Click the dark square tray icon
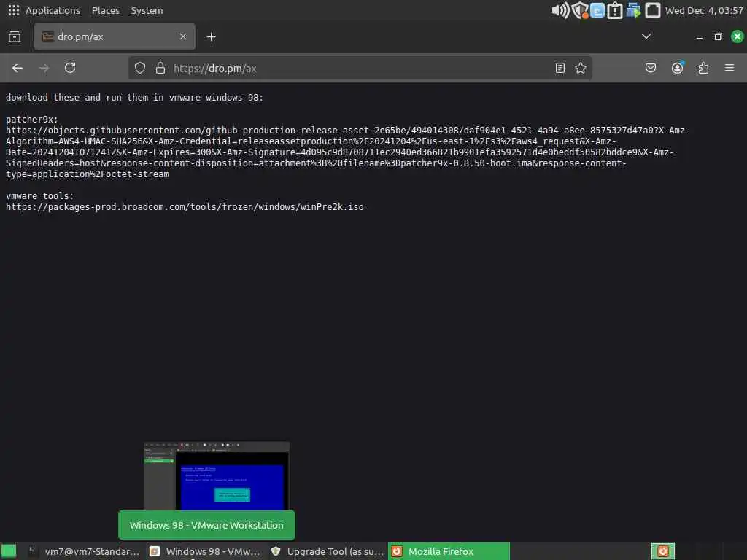The width and height of the screenshot is (747, 560). [x=653, y=10]
